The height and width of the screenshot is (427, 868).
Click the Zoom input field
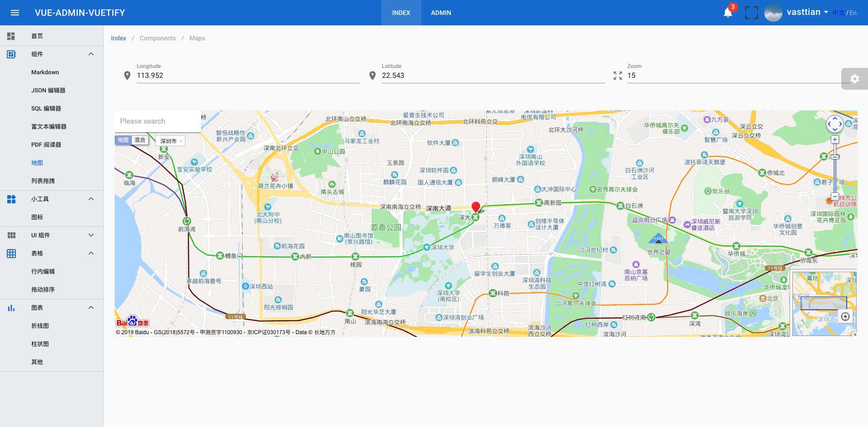pyautogui.click(x=738, y=76)
